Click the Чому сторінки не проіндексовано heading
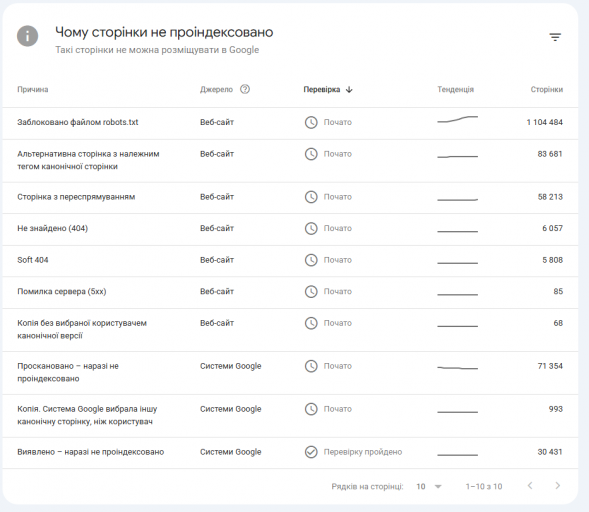The image size is (589, 512). click(x=164, y=32)
